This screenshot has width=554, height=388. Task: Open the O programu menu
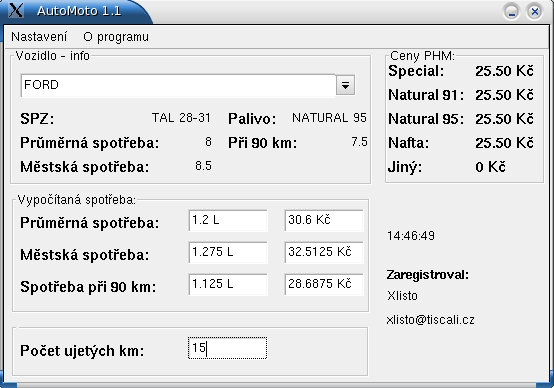click(116, 37)
